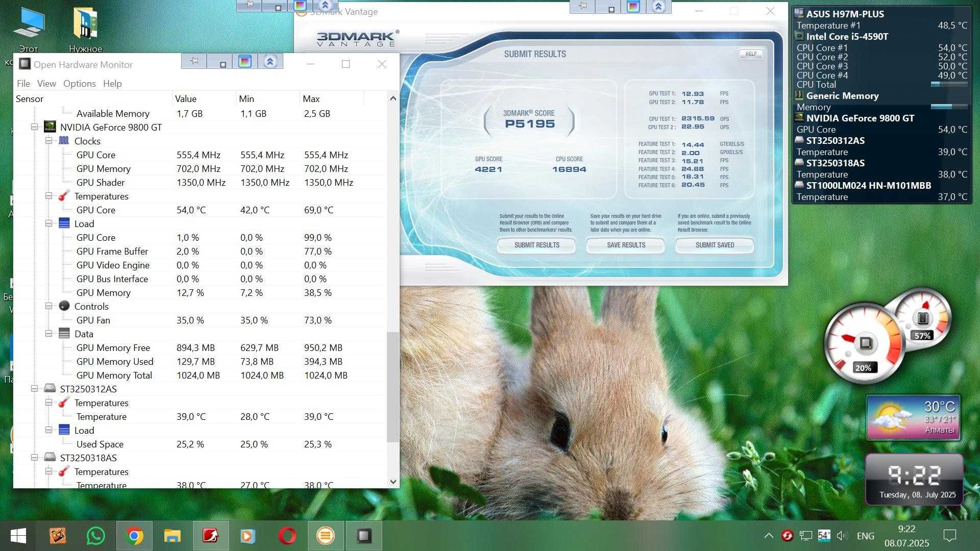Pin Open Hardware Monitor window on top
This screenshot has width=980, height=551.
pos(194,61)
